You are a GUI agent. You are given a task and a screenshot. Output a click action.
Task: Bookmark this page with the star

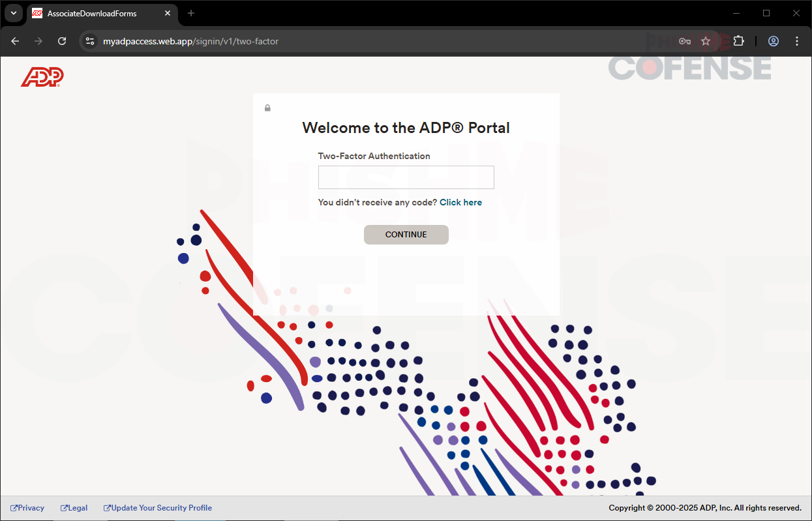[706, 41]
